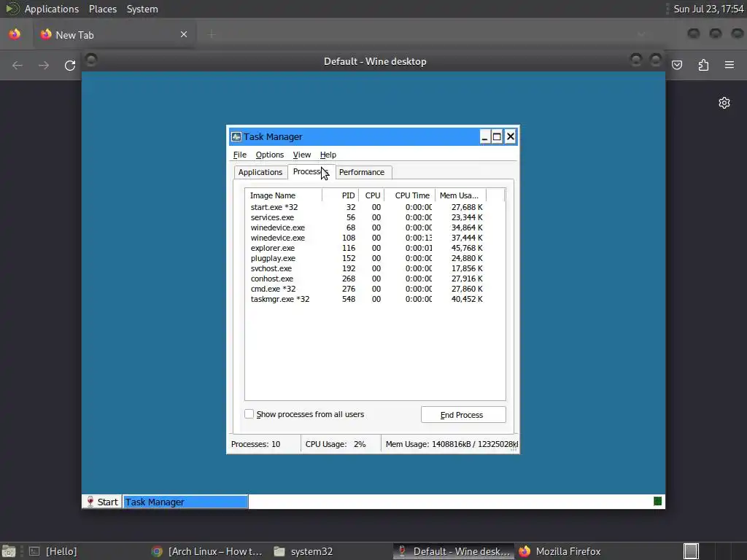This screenshot has height=560, width=747.
Task: Open the Firefox hamburger menu
Action: pos(729,65)
